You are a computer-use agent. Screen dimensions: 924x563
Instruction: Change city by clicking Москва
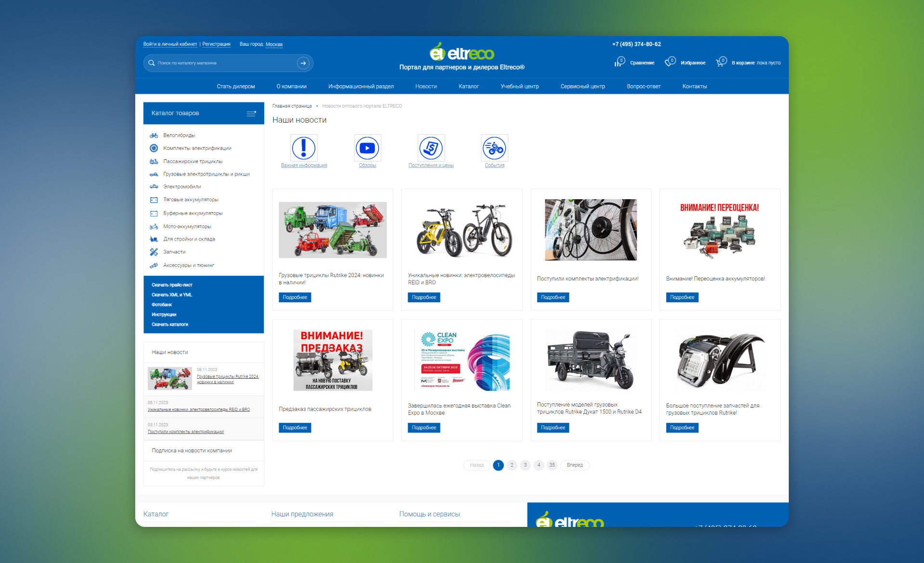[x=274, y=44]
